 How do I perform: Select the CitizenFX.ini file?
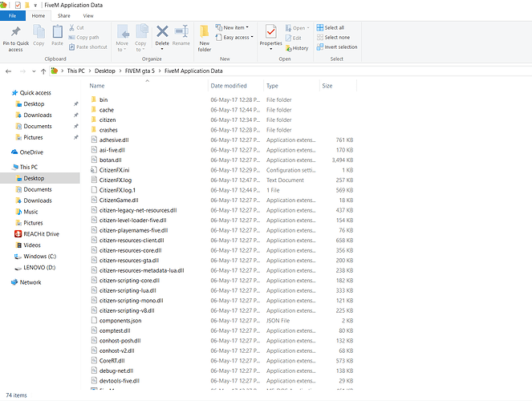pos(114,170)
